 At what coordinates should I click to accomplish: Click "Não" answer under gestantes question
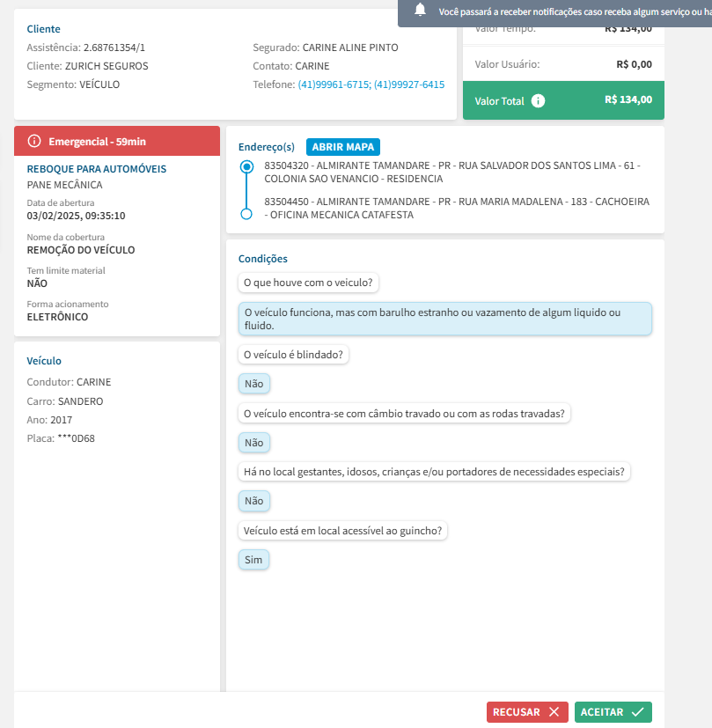[x=254, y=501]
